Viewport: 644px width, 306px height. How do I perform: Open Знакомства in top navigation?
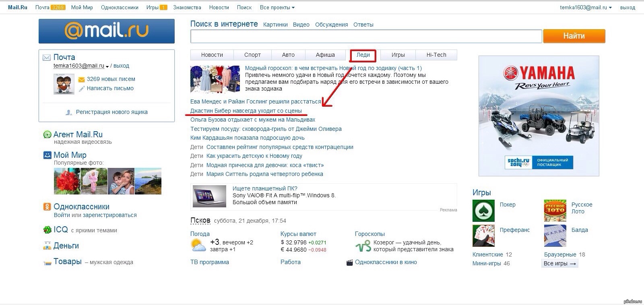pos(187,8)
